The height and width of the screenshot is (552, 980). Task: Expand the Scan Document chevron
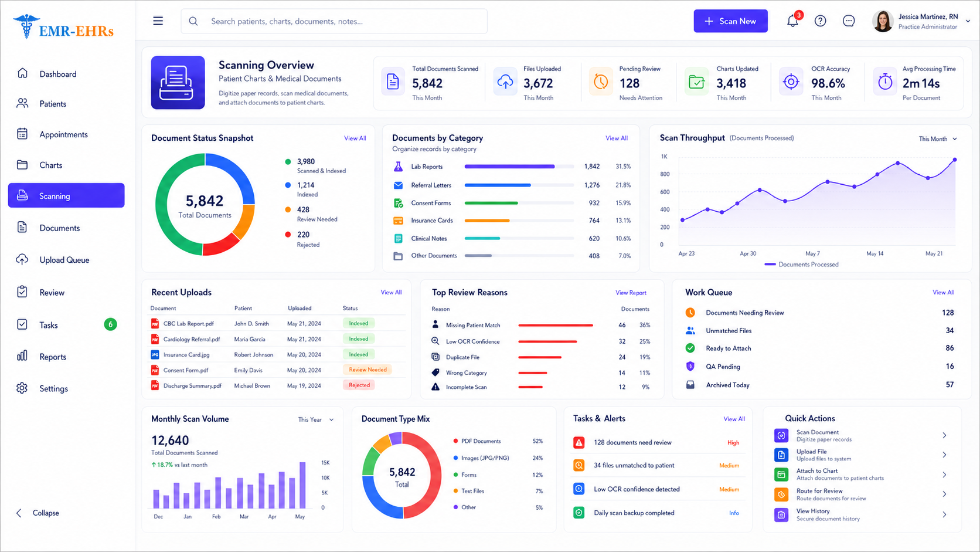(x=944, y=435)
